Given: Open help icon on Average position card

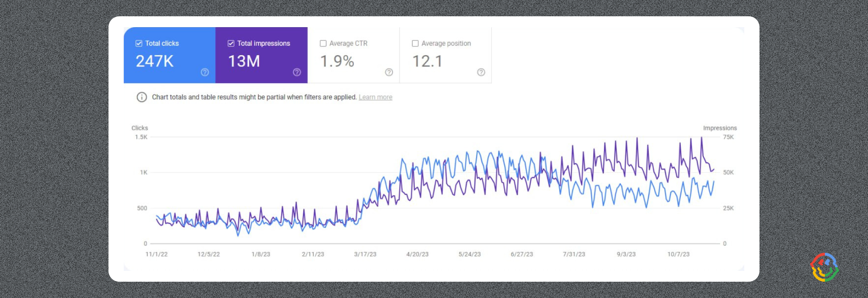Looking at the screenshot, I should (x=481, y=72).
